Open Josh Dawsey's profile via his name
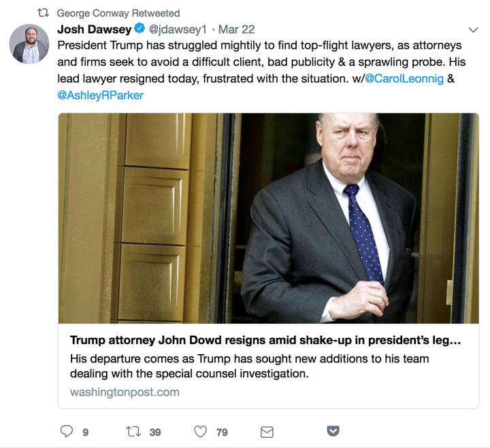This screenshot has width=490, height=448. 94,29
